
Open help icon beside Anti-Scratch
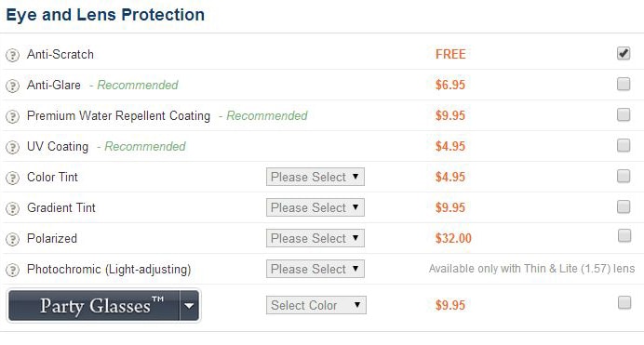[12, 55]
